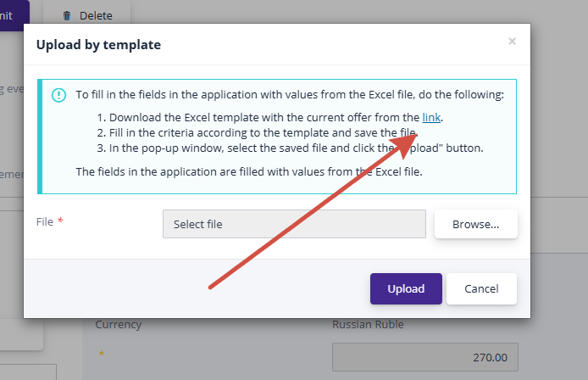588x380 pixels.
Task: Open the Excel template download link
Action: [431, 118]
